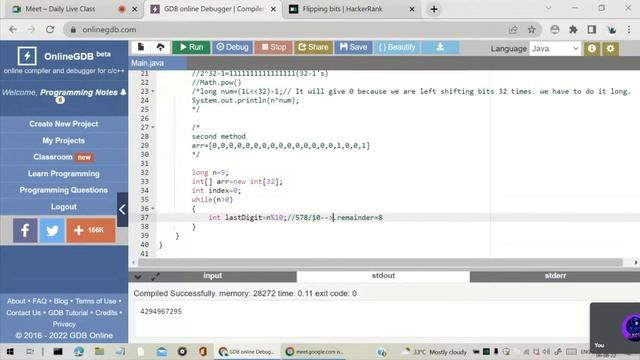Collapse the output panel with down chevron

[138, 277]
